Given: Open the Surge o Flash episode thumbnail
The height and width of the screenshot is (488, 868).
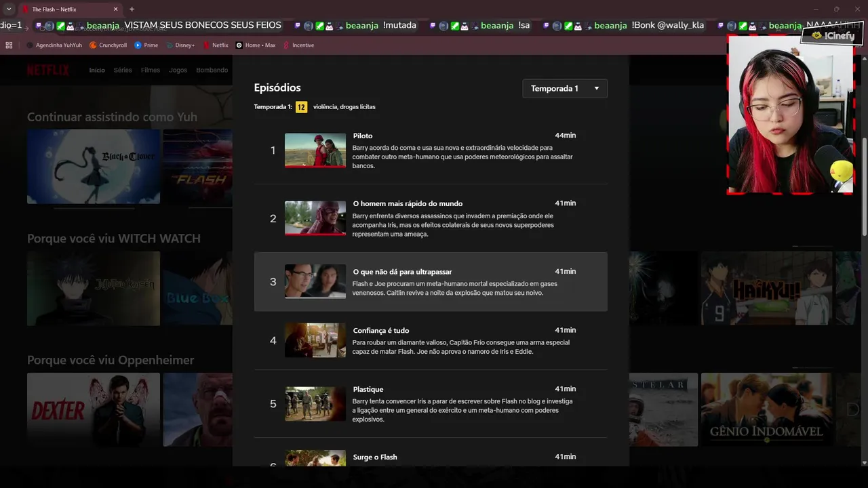Looking at the screenshot, I should coord(315,458).
